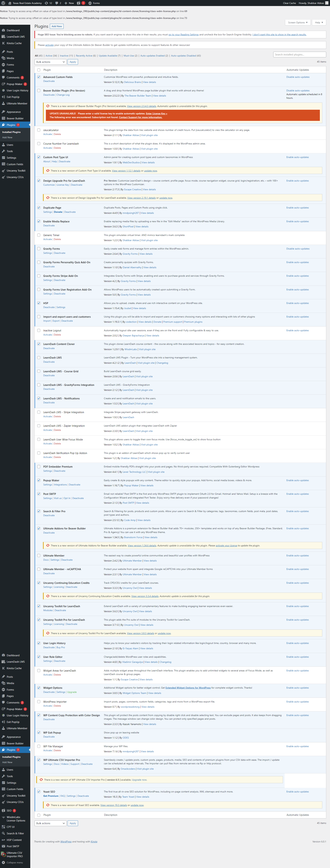Click activate link in Ultimate Addons notice
Screen dimensions: 330x868
click(50, 45)
